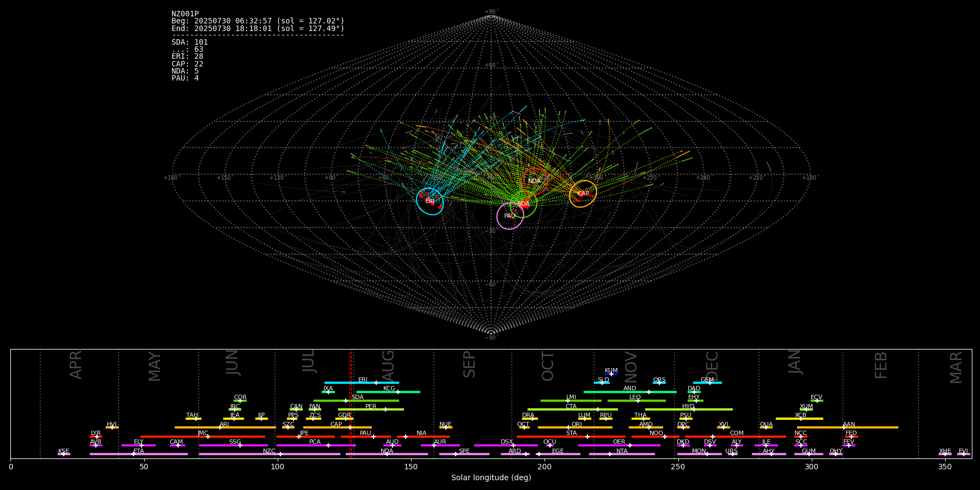Click the TAH shower bar

[193, 419]
